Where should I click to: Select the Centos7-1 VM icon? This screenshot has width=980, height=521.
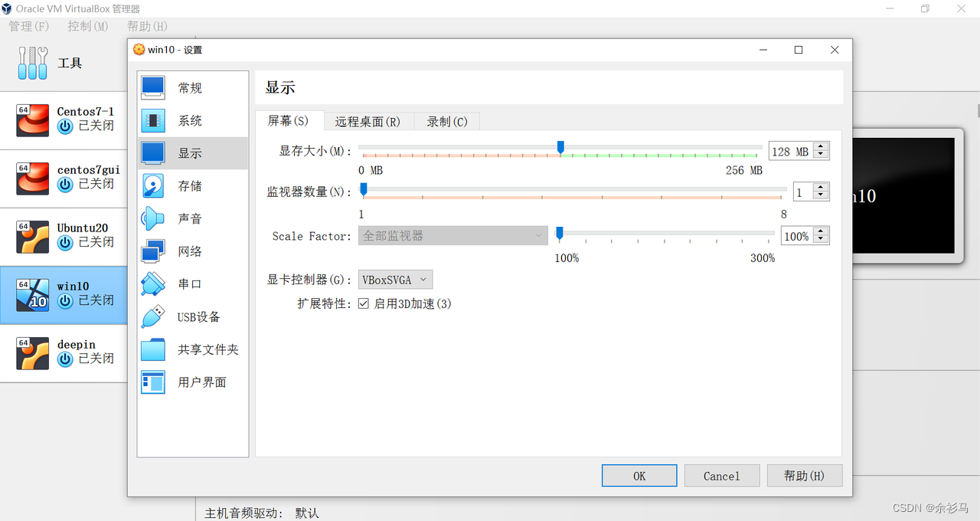click(x=33, y=121)
